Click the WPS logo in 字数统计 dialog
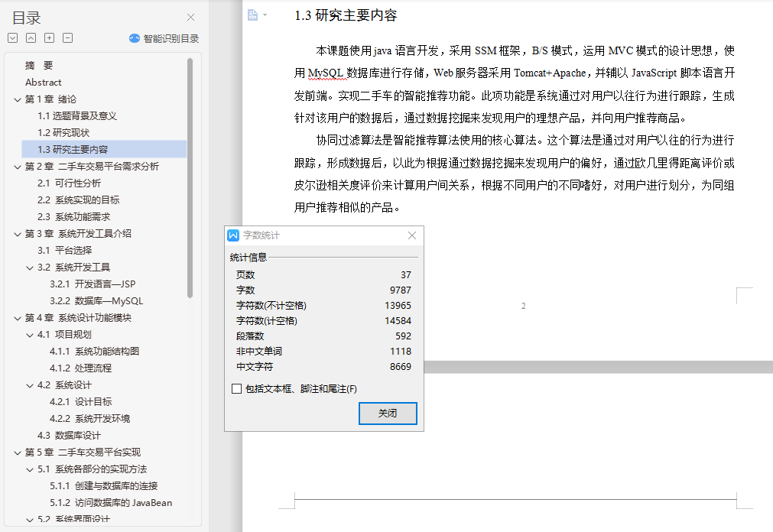Screen dimensions: 773x532 (233, 235)
